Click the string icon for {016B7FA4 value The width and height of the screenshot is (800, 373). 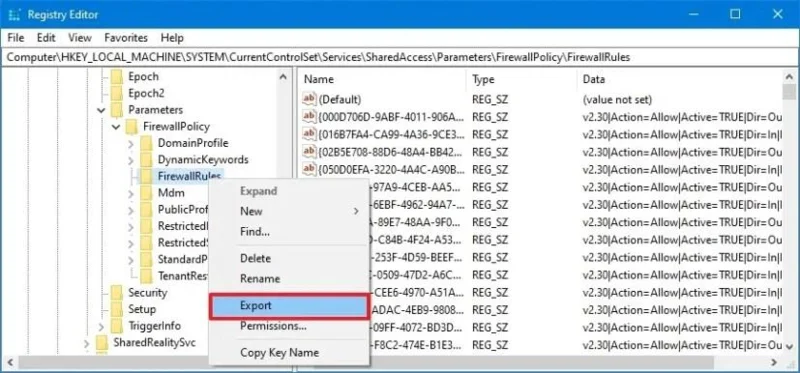(309, 134)
